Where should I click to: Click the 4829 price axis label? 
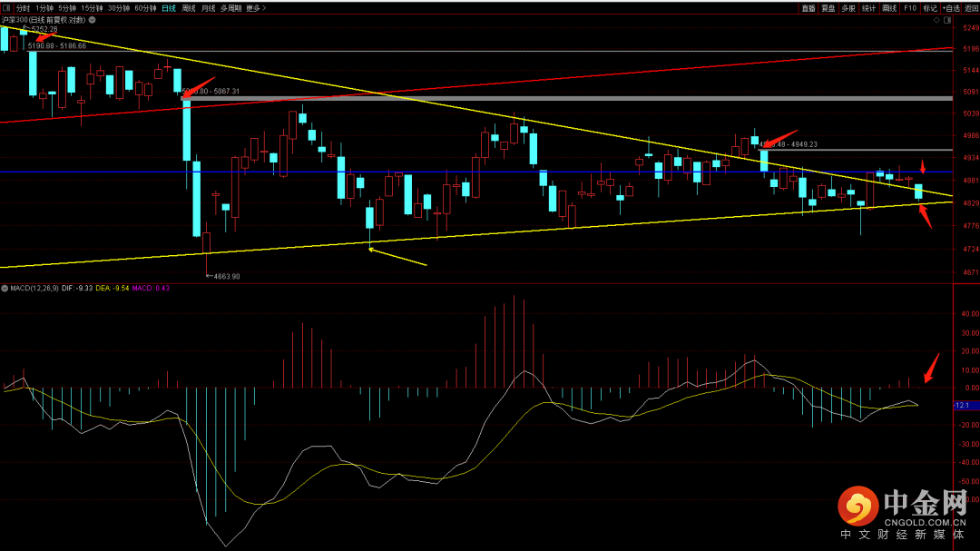[971, 203]
